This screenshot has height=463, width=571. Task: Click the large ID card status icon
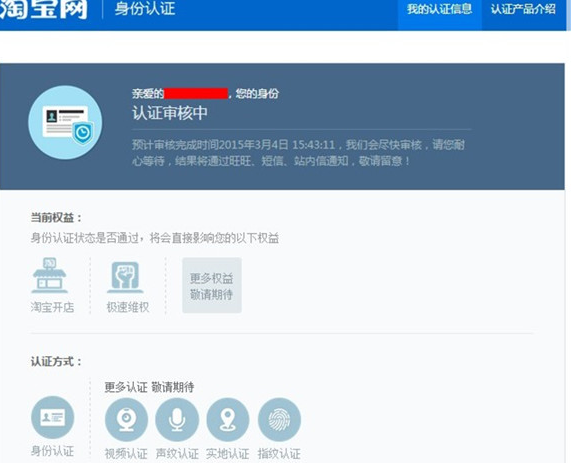tap(65, 122)
